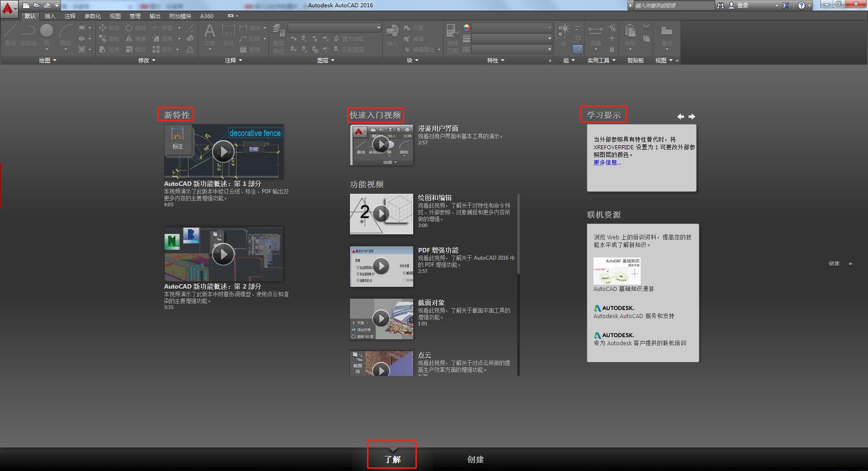Open quick access toolbar customize arrow
Viewport: 868px width, 471px height.
click(57, 5)
